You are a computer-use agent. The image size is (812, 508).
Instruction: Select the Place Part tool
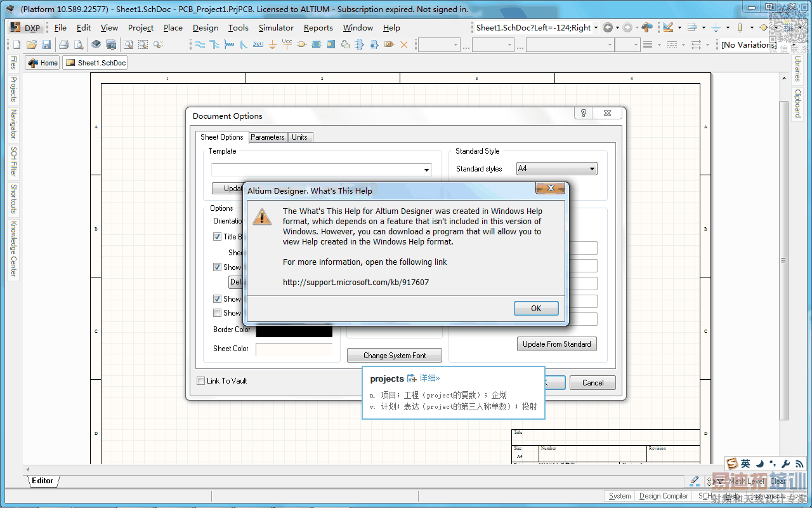301,44
